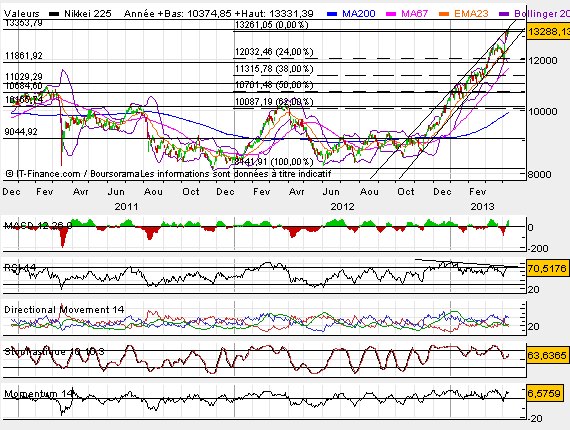Image resolution: width=570 pixels, height=430 pixels.
Task: Click the Fibonacci label 12032,46 (24,00%)
Action: coord(274,52)
